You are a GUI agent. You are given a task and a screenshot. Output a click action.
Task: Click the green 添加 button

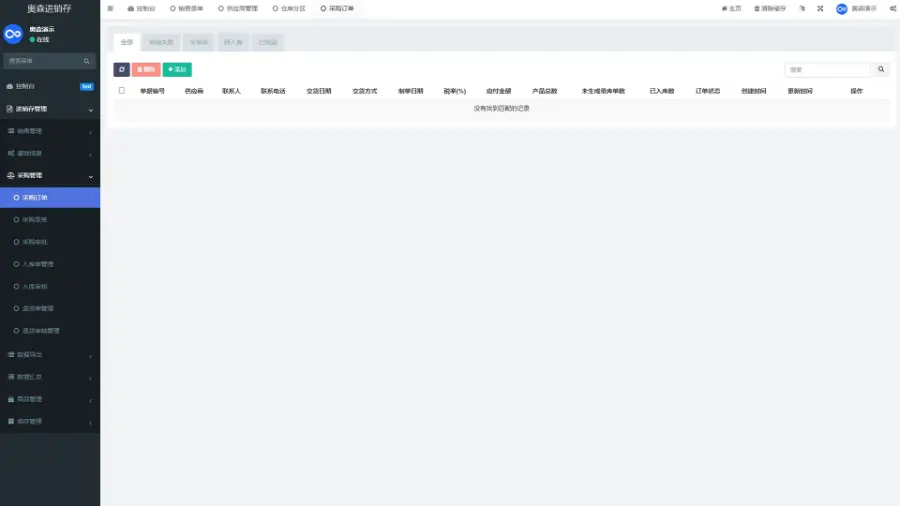pos(177,70)
